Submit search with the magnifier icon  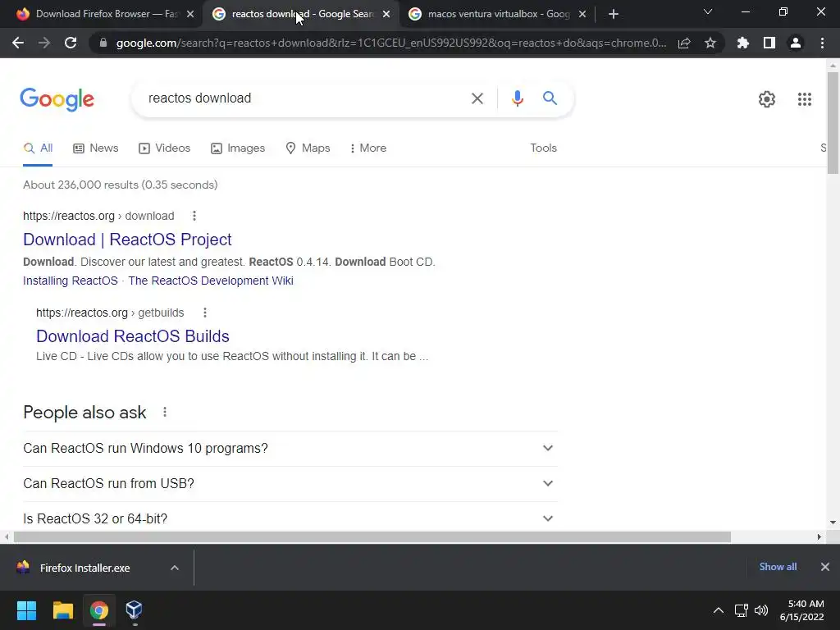[x=550, y=98]
